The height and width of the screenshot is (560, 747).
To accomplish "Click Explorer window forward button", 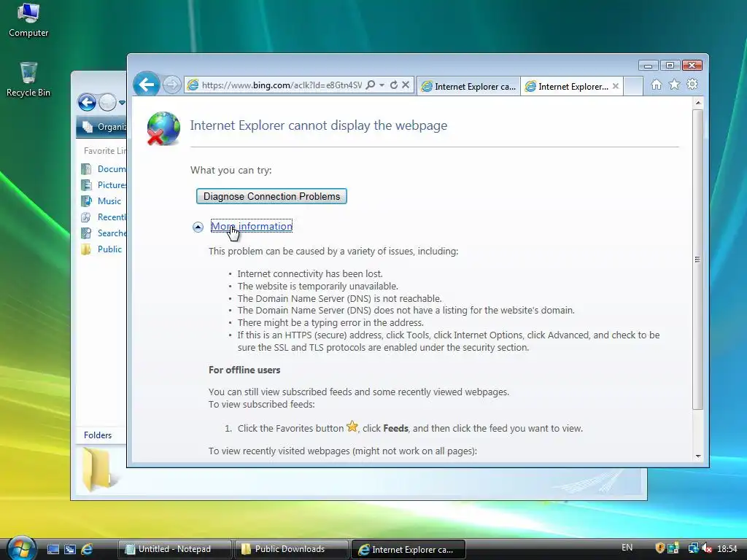I will pyautogui.click(x=108, y=102).
